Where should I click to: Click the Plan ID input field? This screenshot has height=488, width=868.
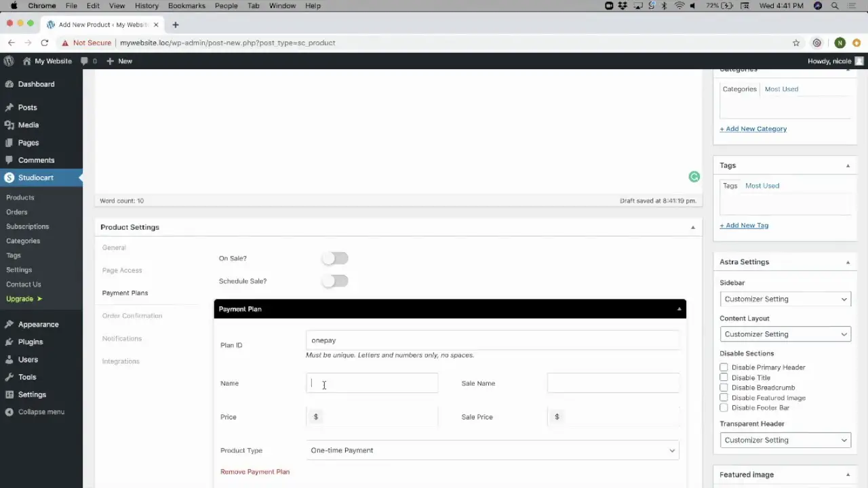[492, 340]
